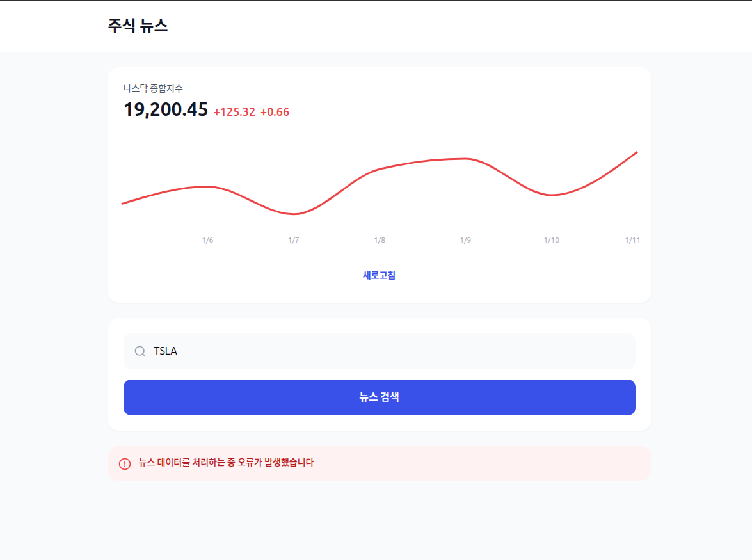The width and height of the screenshot is (752, 560).
Task: Click the chart low point near 1/10
Action: click(x=551, y=194)
